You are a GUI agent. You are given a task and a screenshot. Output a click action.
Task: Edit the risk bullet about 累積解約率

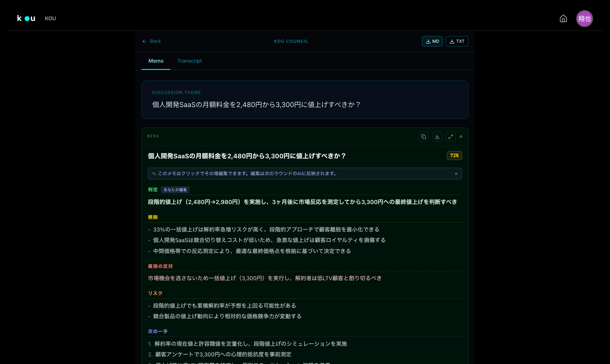coord(224,305)
